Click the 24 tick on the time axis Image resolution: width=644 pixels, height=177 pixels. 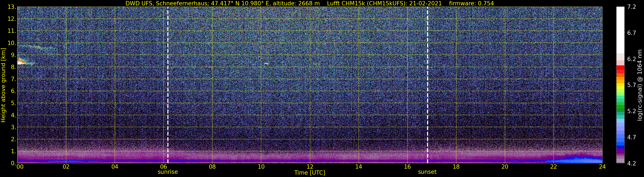[x=602, y=167]
